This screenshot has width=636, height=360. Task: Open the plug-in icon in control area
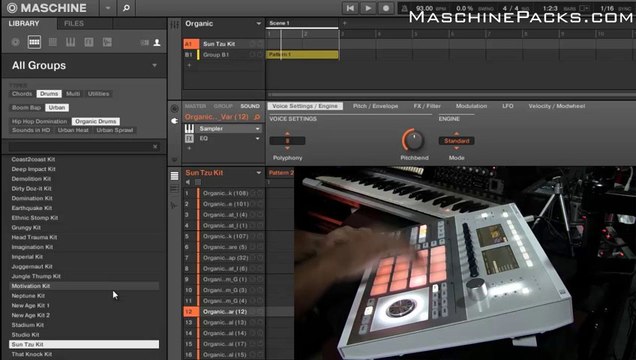[x=174, y=121]
